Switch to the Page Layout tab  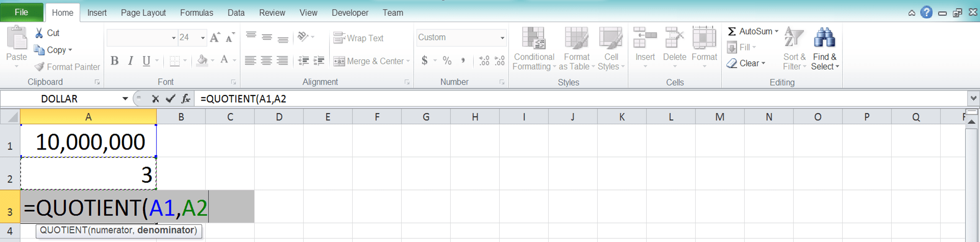143,13
